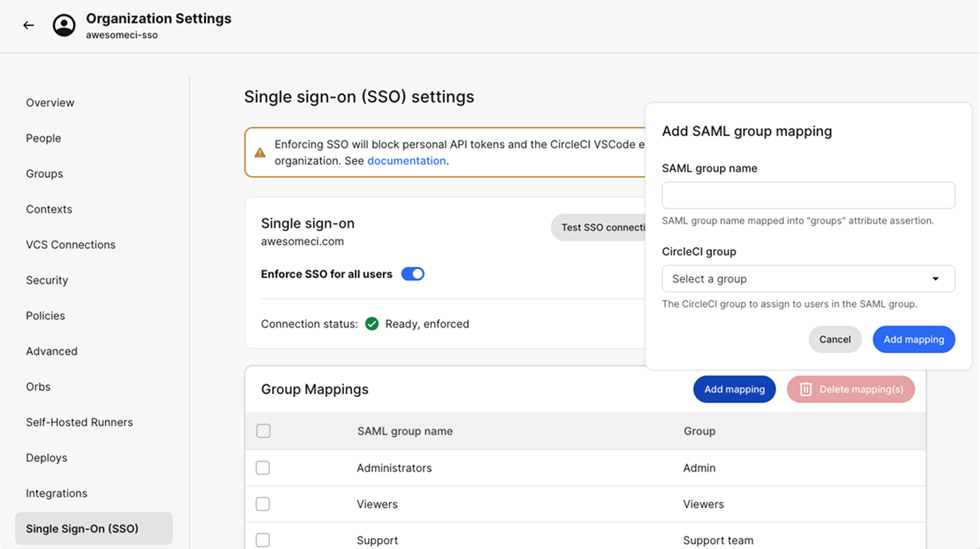Click the Test SSO connection button
This screenshot has height=549, width=980.
click(x=599, y=227)
